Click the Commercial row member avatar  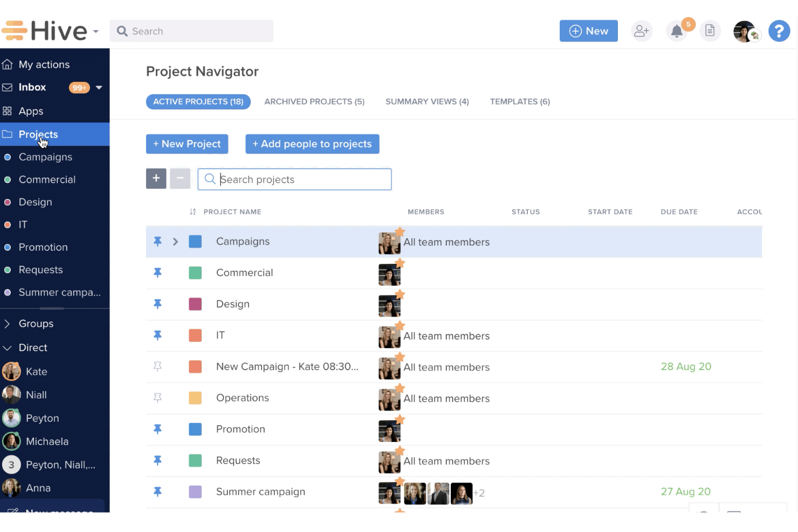point(389,274)
